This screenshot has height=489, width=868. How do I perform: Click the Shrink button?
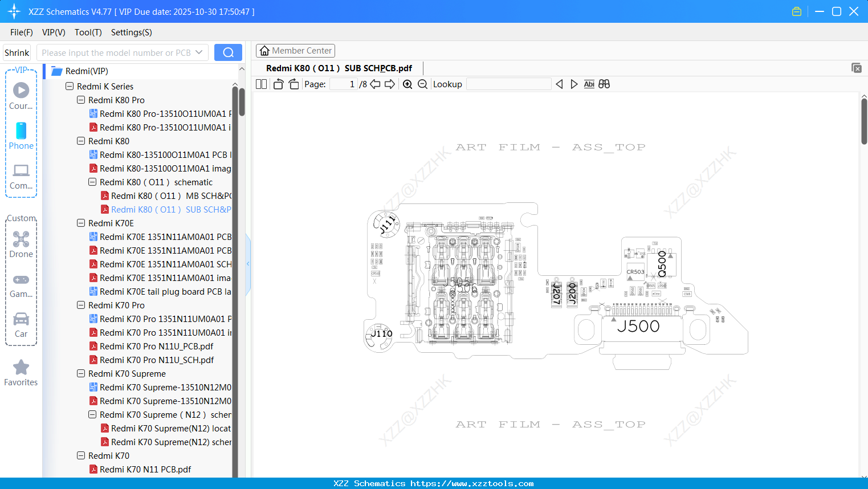[x=17, y=52]
